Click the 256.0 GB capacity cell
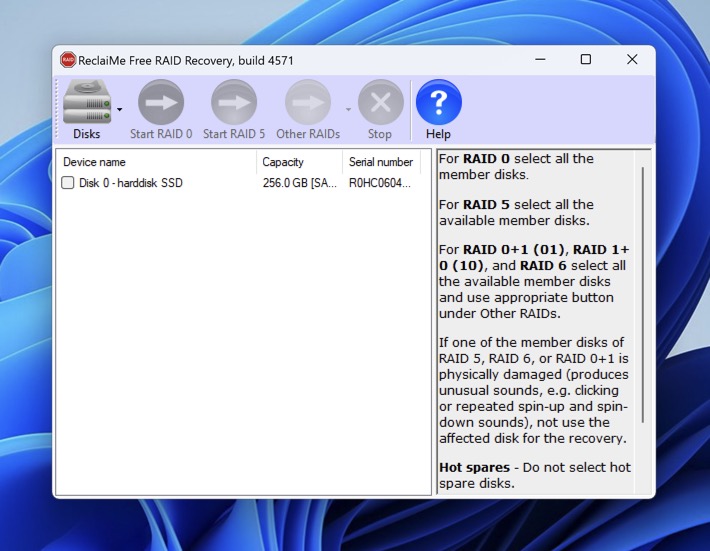Viewport: 710px width, 551px height. (299, 183)
